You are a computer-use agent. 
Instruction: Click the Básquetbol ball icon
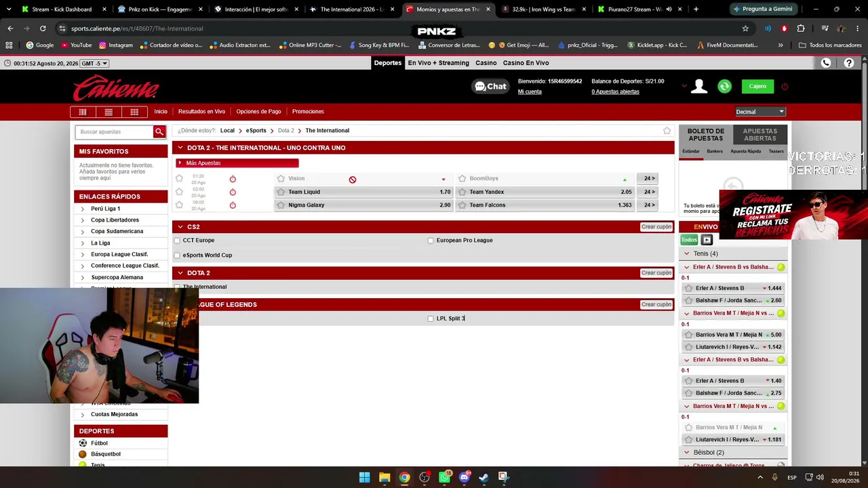(x=83, y=454)
